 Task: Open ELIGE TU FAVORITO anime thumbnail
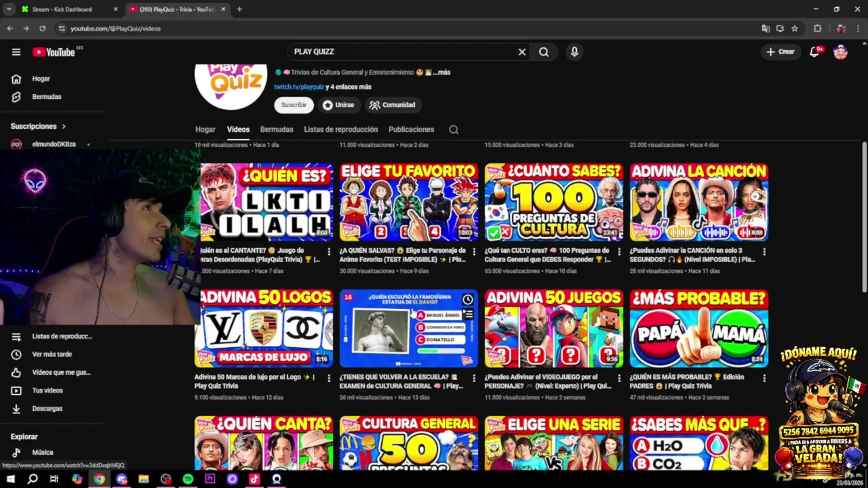coord(409,202)
